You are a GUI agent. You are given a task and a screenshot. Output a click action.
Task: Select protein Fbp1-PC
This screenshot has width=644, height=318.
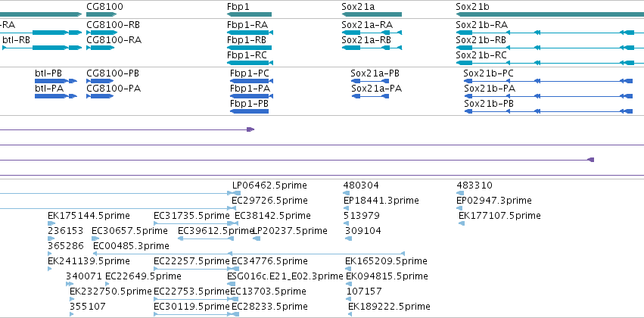(x=250, y=73)
